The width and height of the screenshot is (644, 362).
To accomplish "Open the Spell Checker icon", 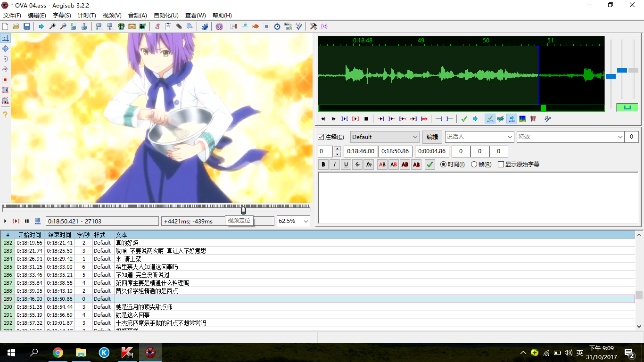I will [299, 26].
